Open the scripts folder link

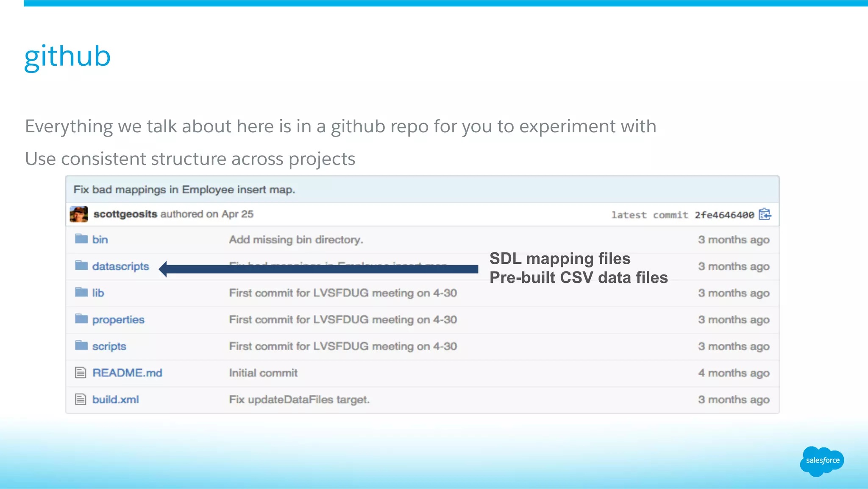point(109,346)
